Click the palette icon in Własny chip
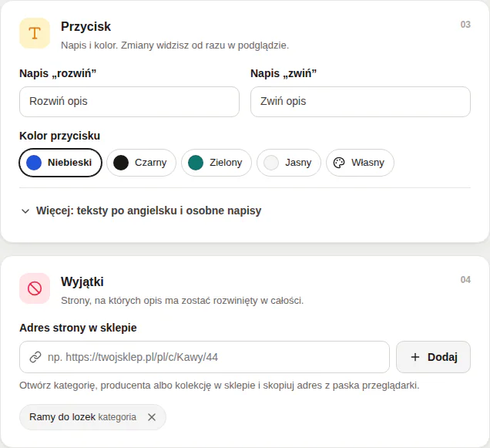The image size is (490, 448). (x=339, y=163)
